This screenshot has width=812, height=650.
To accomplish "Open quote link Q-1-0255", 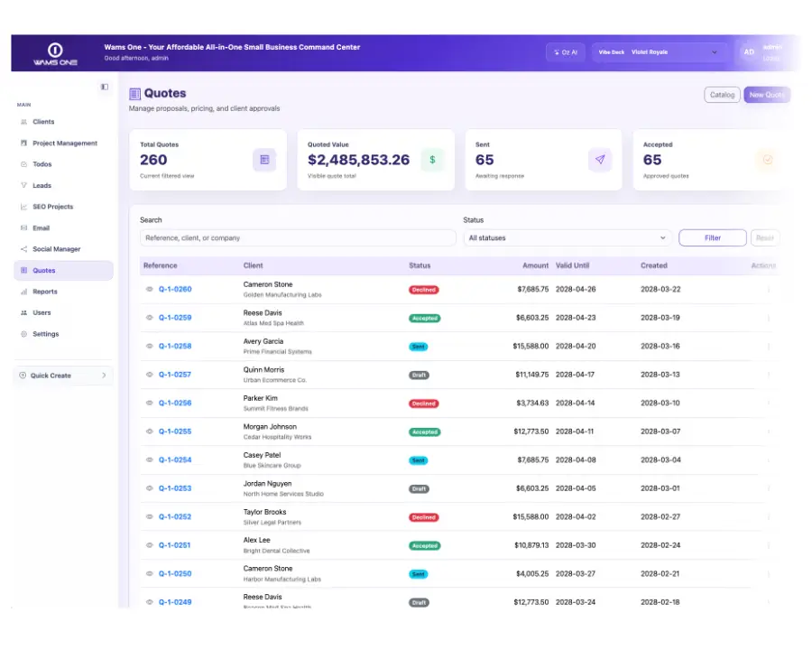I will tap(175, 432).
